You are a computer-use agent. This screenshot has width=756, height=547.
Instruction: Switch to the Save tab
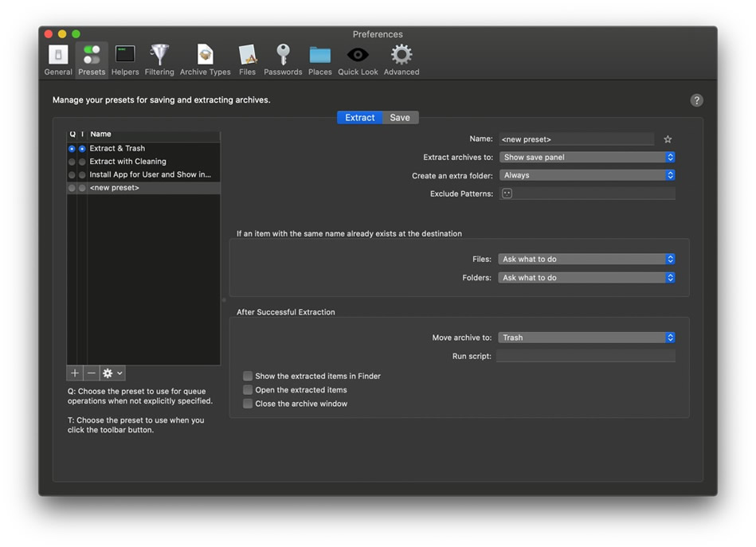tap(400, 118)
